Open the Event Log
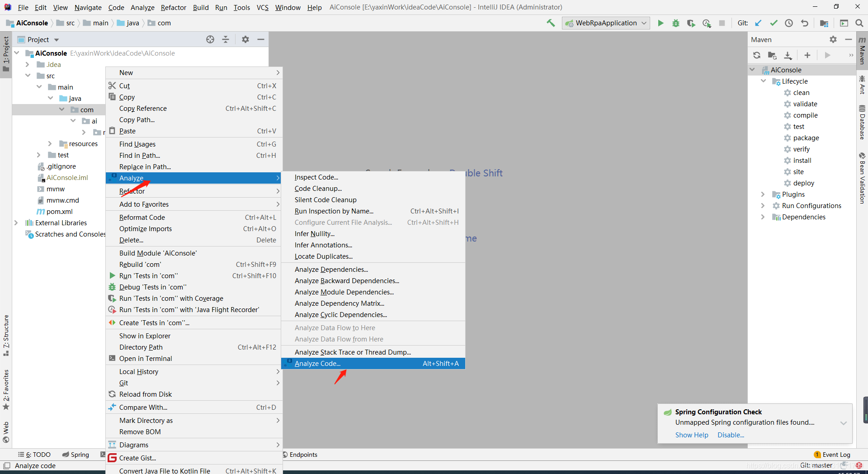 pos(832,455)
